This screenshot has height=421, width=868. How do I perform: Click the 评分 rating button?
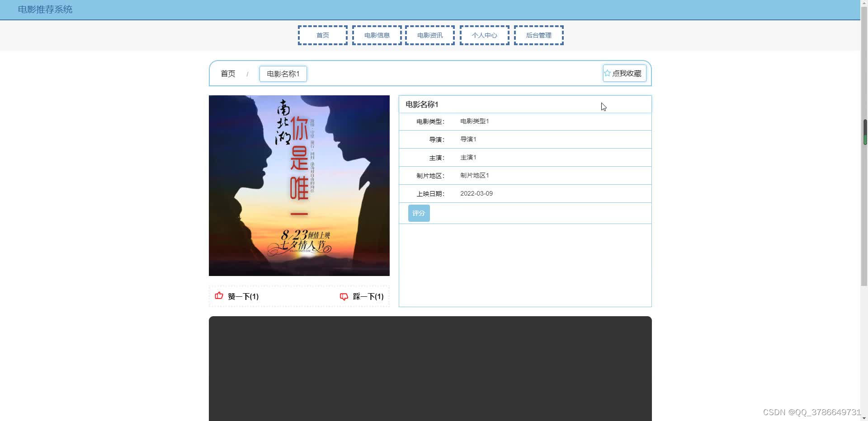[419, 213]
